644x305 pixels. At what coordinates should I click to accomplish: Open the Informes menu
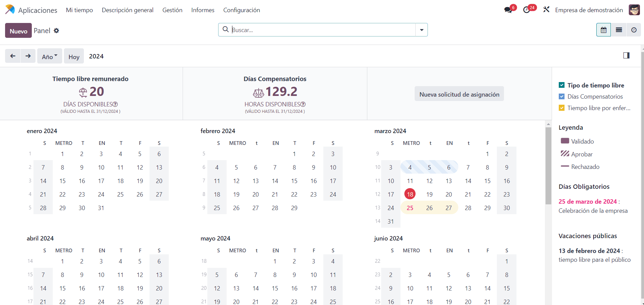pyautogui.click(x=203, y=10)
